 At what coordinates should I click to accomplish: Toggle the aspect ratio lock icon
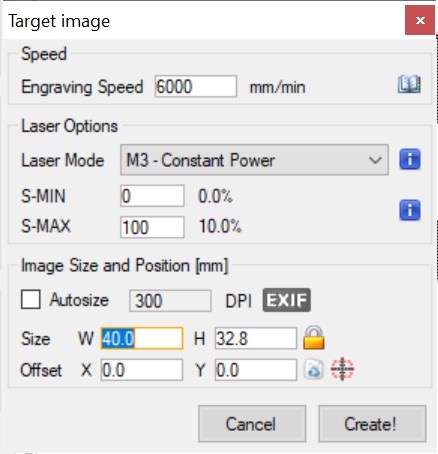[x=314, y=338]
